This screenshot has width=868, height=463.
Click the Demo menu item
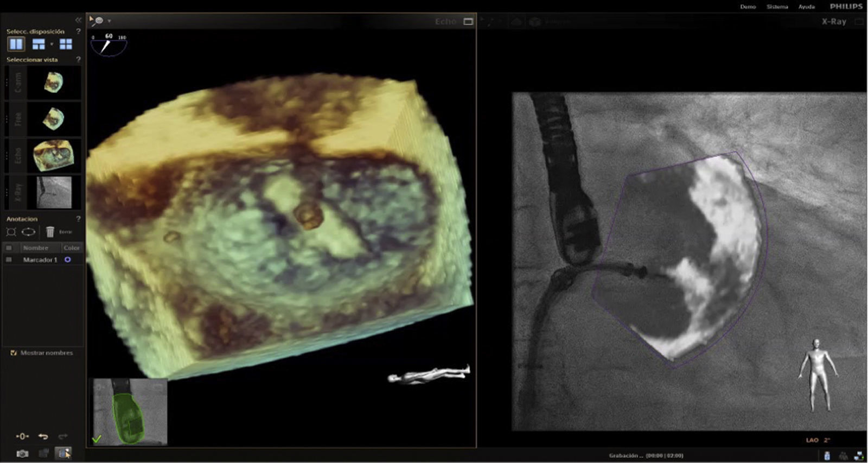point(748,7)
